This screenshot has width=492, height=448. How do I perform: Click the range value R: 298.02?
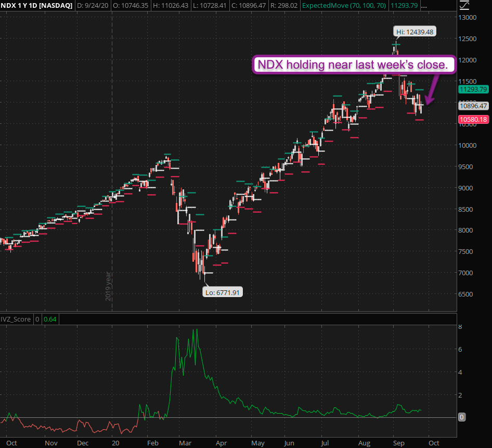point(284,6)
